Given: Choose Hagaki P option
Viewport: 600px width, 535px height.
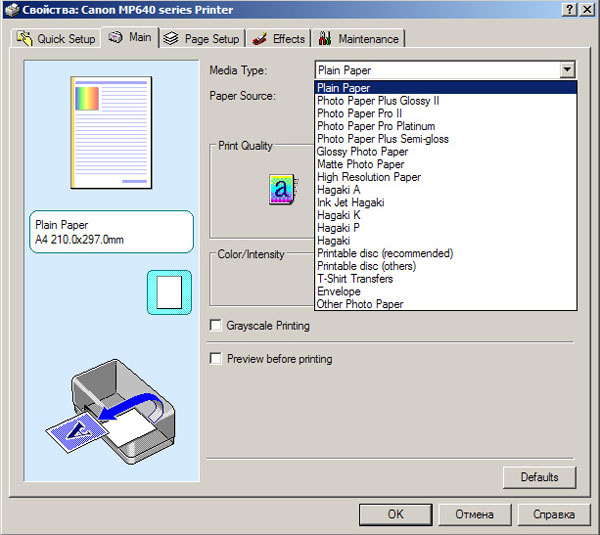Looking at the screenshot, I should [x=446, y=228].
